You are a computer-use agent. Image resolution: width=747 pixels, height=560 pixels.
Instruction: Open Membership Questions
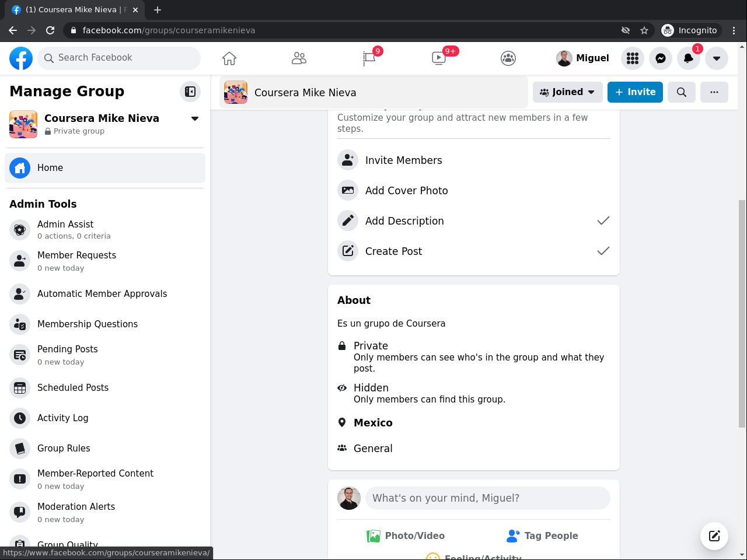105,324
